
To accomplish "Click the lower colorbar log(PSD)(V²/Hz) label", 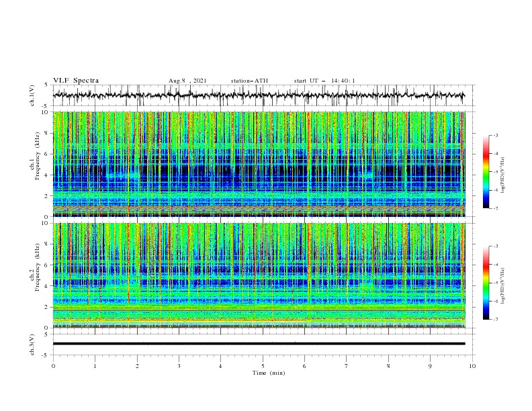I will click(x=502, y=286).
